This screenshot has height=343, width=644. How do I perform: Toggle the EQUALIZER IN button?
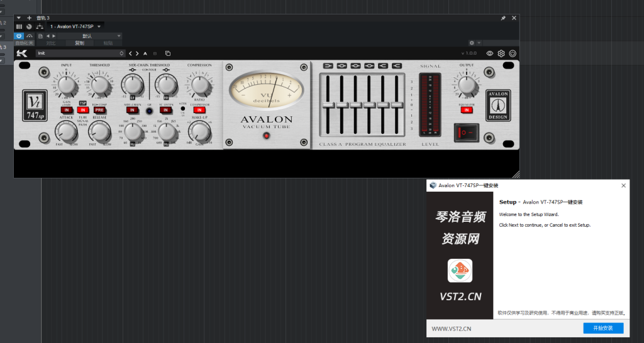[x=467, y=110]
